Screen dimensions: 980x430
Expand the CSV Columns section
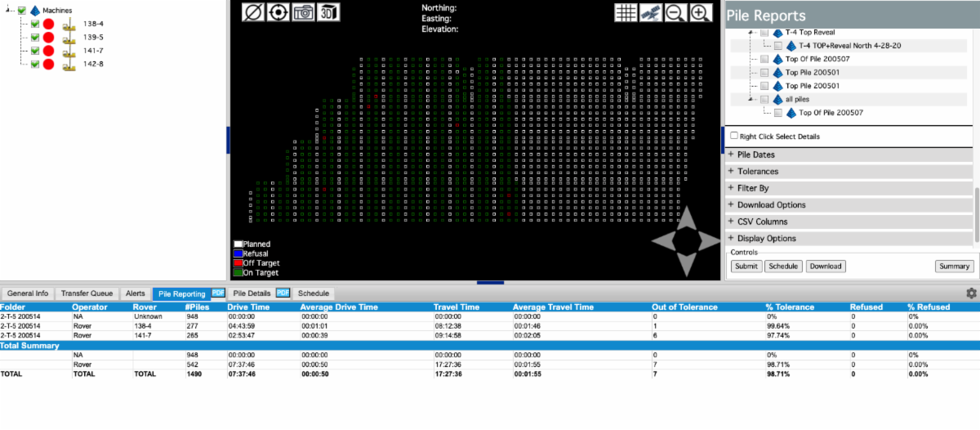click(x=762, y=222)
